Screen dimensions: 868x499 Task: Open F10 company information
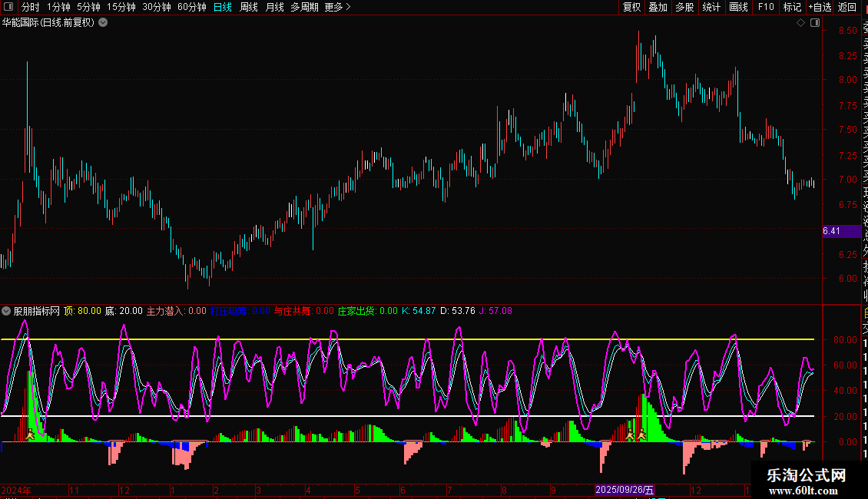(x=766, y=7)
